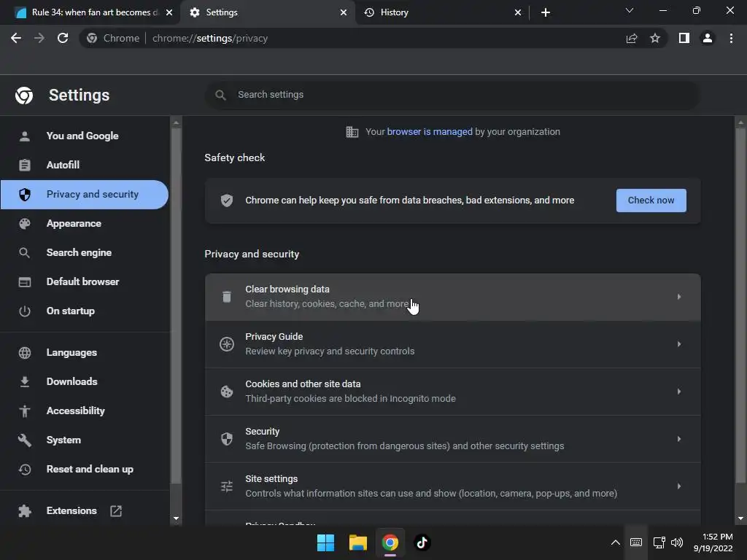Expand the Privacy Guide arrow

(679, 344)
